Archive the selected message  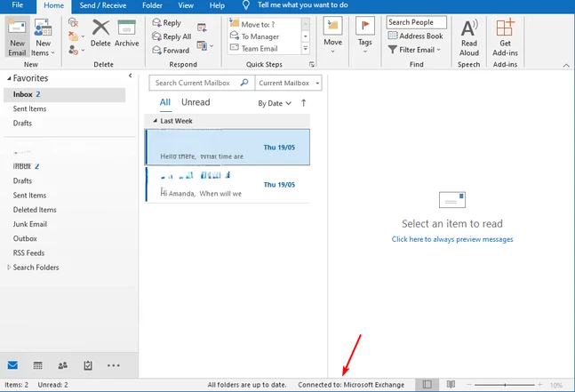click(x=126, y=34)
